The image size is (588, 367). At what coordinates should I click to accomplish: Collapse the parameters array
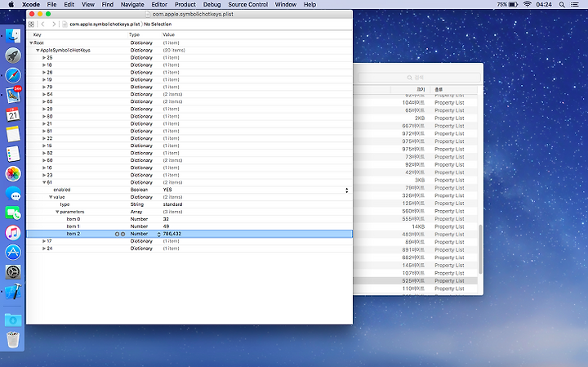click(x=57, y=212)
